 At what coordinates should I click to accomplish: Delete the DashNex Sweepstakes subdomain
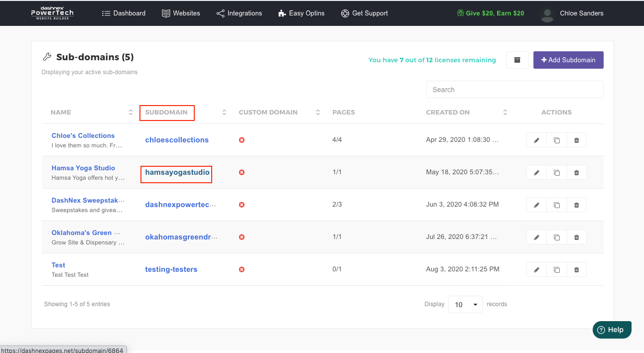(576, 205)
